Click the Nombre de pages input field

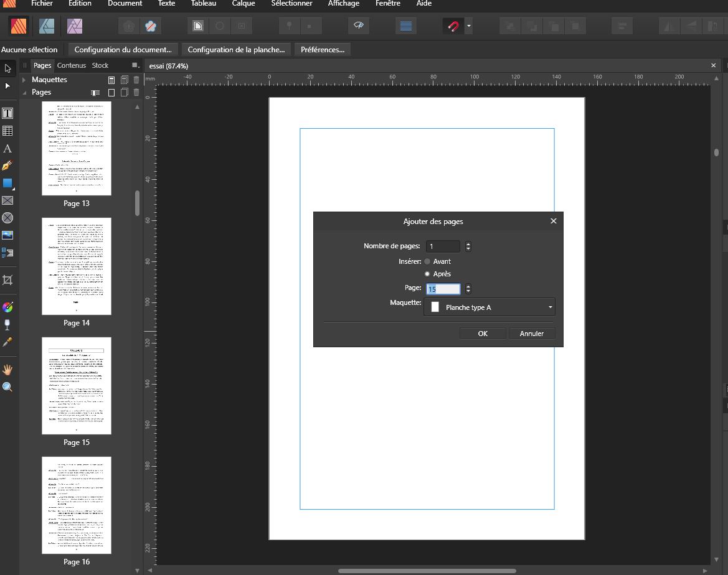443,246
